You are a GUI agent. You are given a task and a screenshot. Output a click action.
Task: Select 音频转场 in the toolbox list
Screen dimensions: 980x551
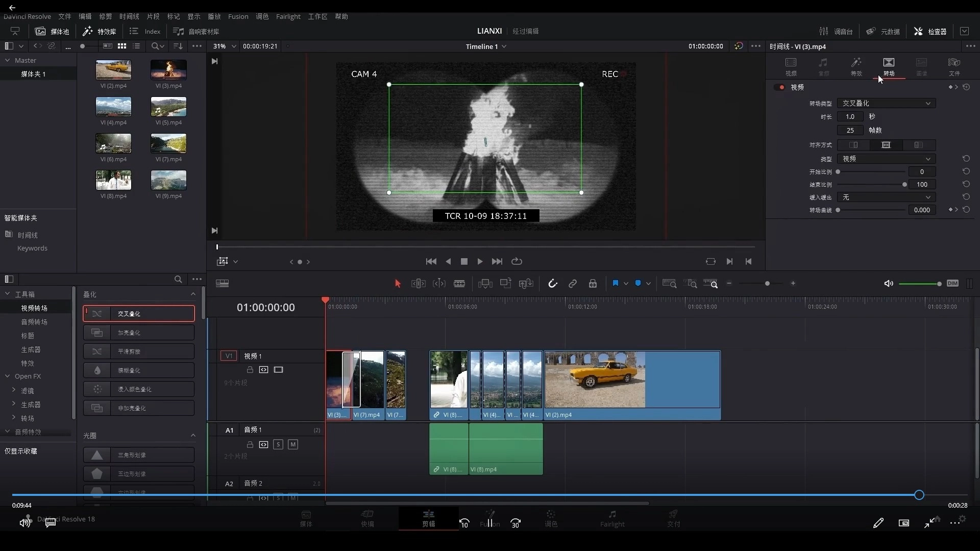click(x=34, y=322)
